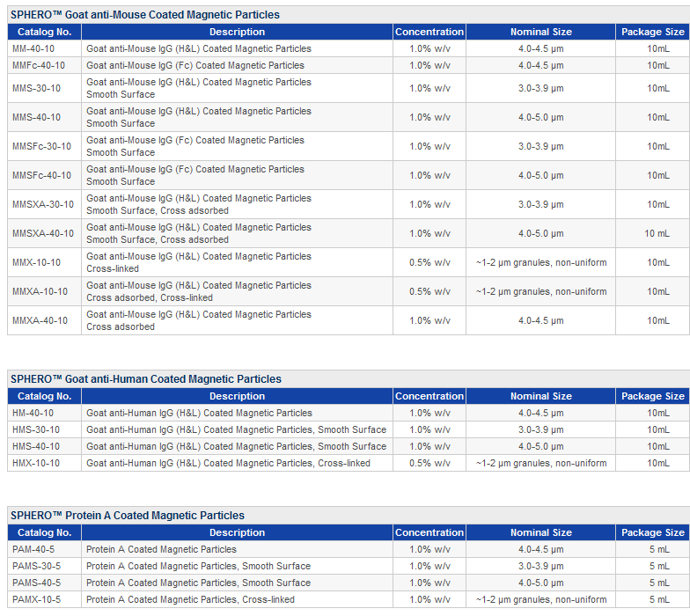Click the MM-40-10 catalog number
Viewport: 690px width, 616px height.
click(x=33, y=48)
